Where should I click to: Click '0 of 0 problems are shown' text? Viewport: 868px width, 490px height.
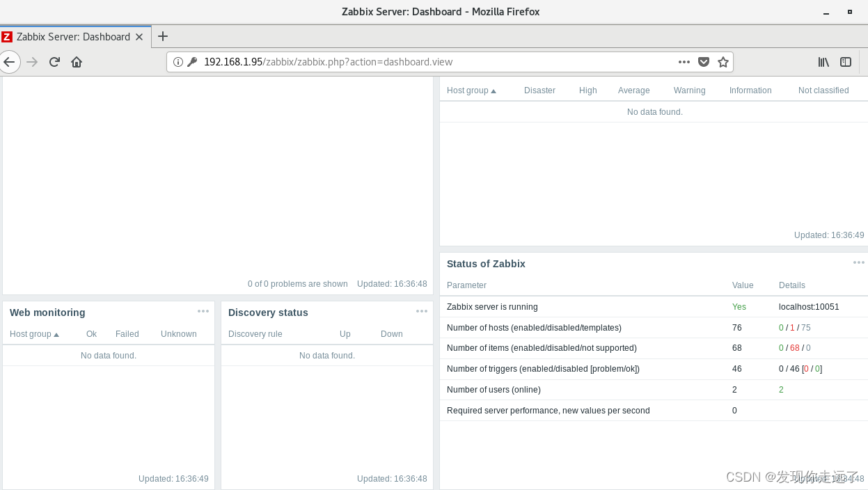point(298,284)
